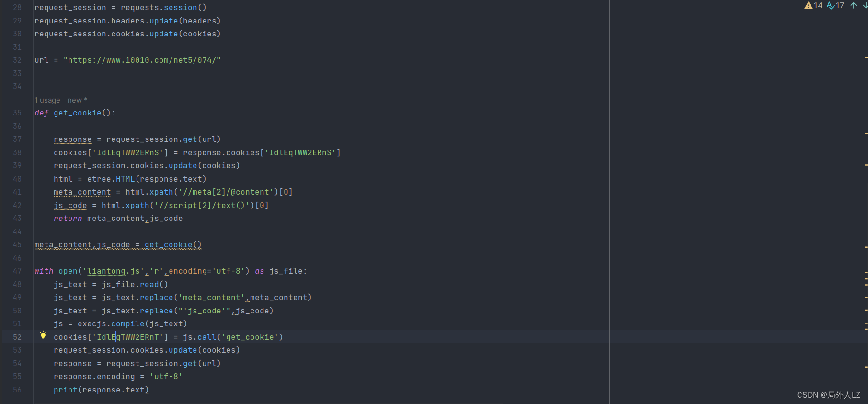This screenshot has height=404, width=868.
Task: Click 'js_file.read()' on line 48
Action: click(135, 285)
